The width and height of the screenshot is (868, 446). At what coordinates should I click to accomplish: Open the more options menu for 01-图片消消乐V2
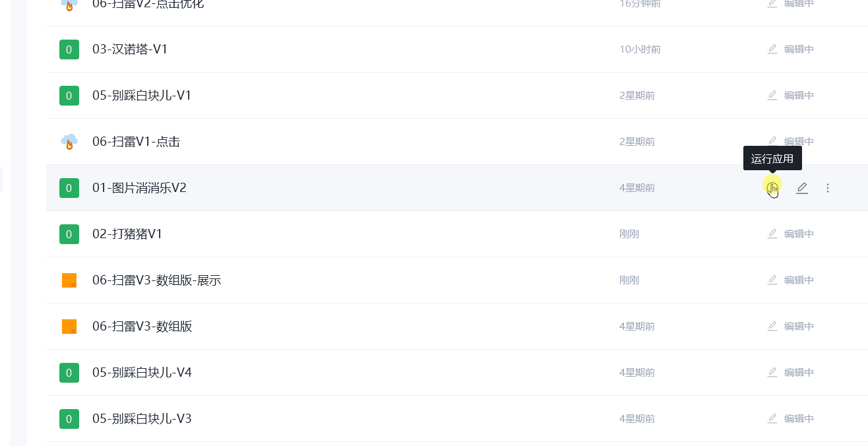[x=828, y=188]
